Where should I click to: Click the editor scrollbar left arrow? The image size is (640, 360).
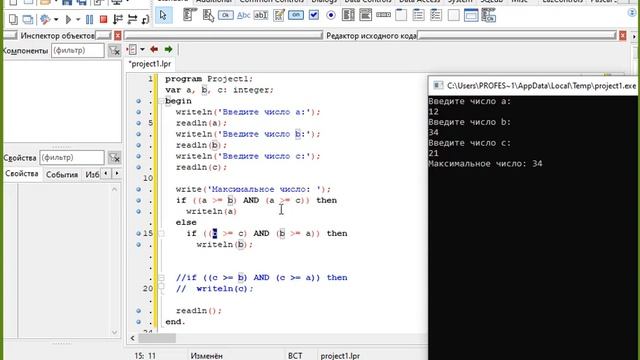(132, 338)
